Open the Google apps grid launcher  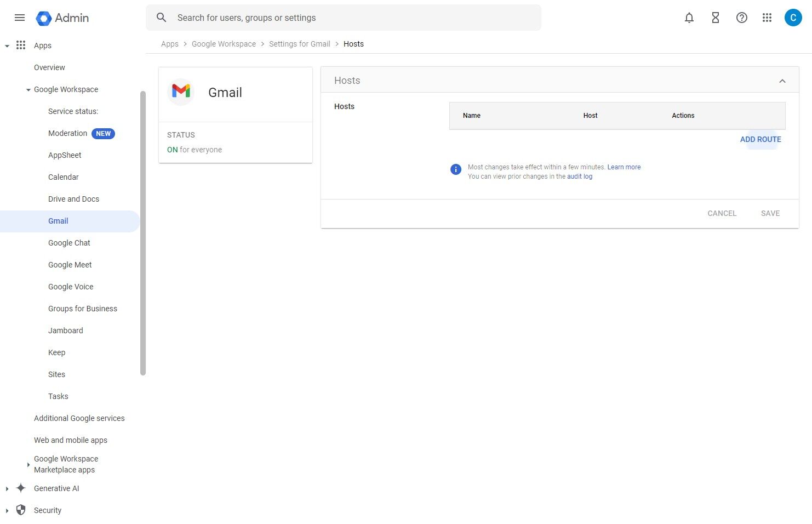pyautogui.click(x=767, y=18)
